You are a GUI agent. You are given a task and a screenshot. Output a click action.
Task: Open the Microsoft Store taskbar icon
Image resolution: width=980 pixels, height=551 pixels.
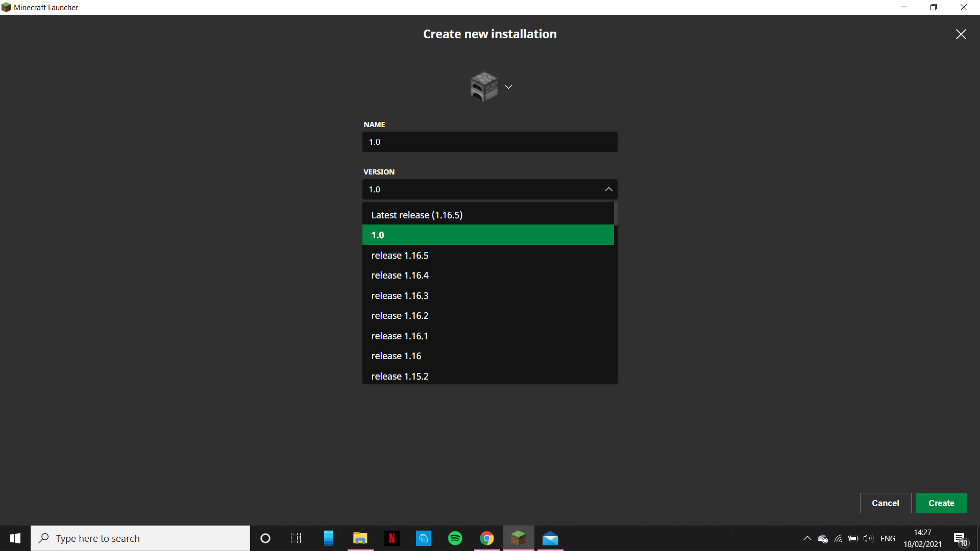(x=423, y=538)
